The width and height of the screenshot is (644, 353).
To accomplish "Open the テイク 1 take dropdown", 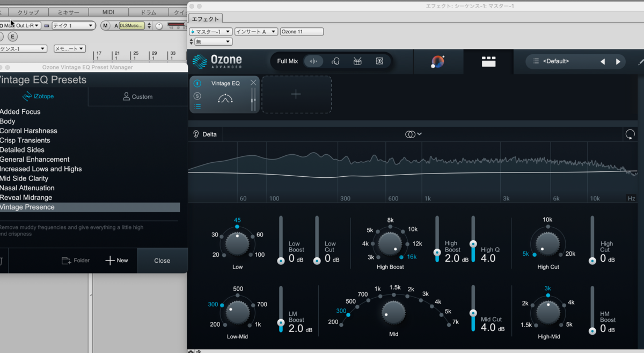I will (x=74, y=26).
